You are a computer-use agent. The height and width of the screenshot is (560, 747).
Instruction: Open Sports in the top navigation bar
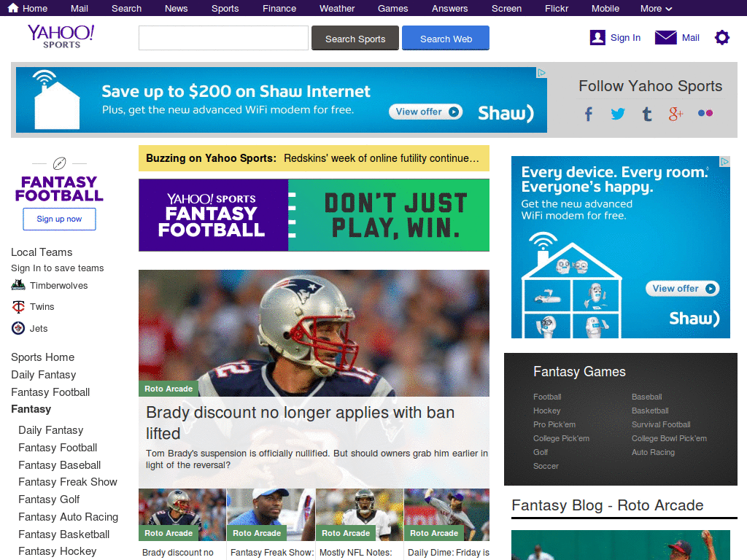pos(225,9)
